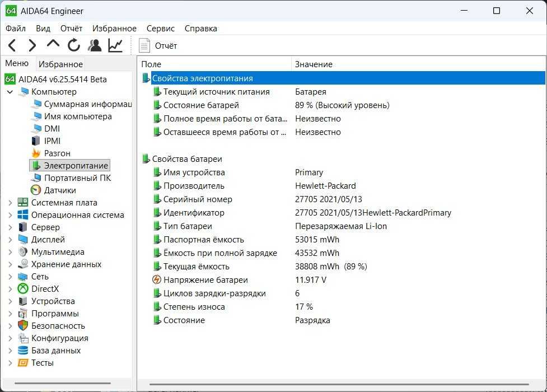Expand the DirectX tree node
Screen dimensions: 547x392
point(10,289)
